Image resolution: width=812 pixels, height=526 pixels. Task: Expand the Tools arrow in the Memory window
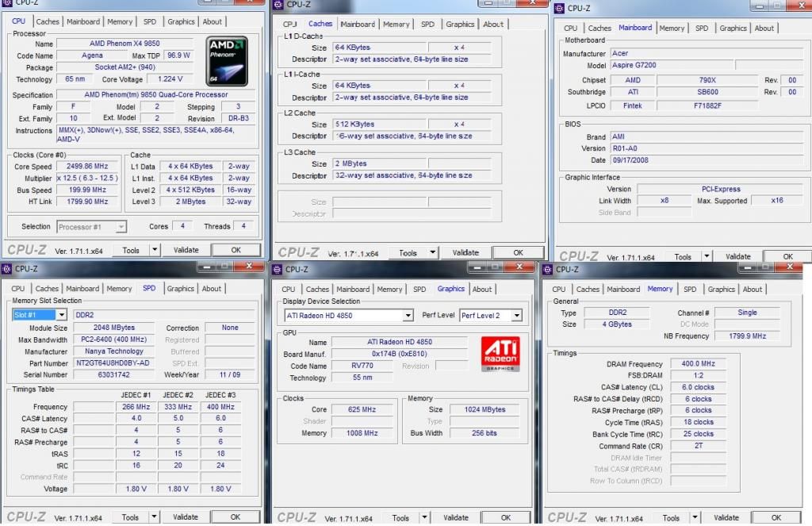(x=695, y=517)
